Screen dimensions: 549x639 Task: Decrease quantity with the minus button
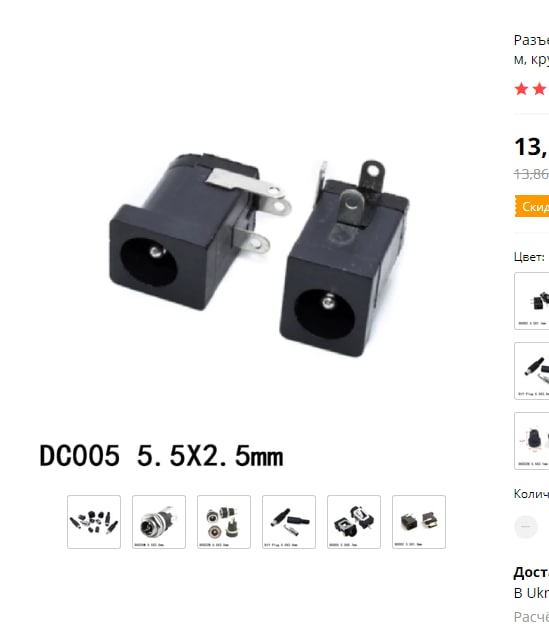526,527
